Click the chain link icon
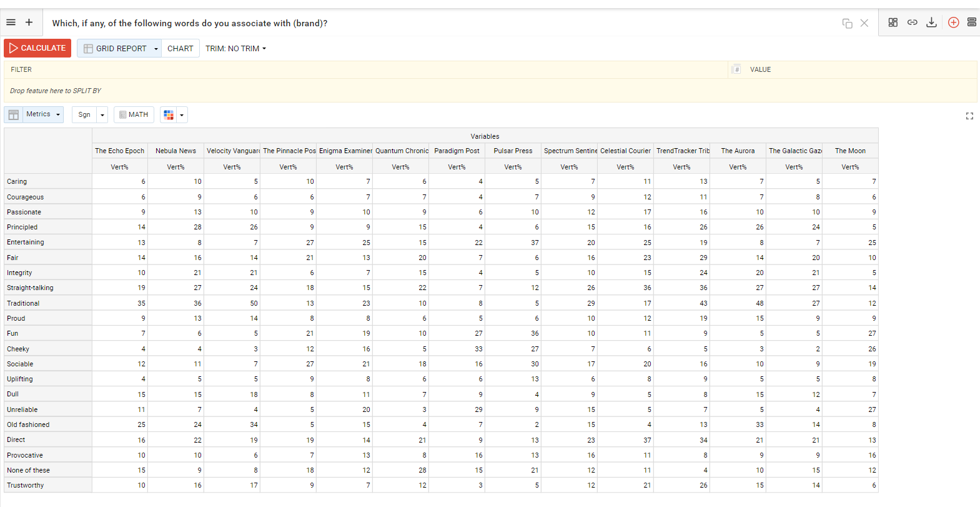The width and height of the screenshot is (980, 507). (x=912, y=23)
